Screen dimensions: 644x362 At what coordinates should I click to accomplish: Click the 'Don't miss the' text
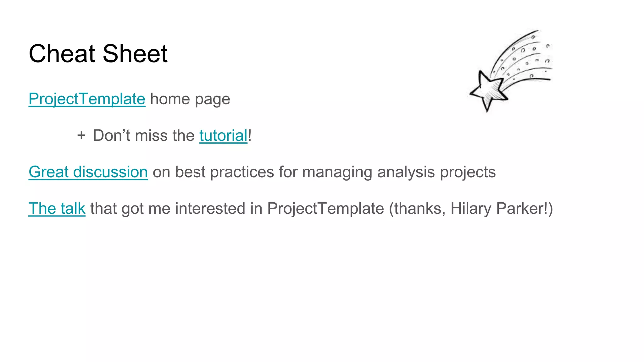144,136
